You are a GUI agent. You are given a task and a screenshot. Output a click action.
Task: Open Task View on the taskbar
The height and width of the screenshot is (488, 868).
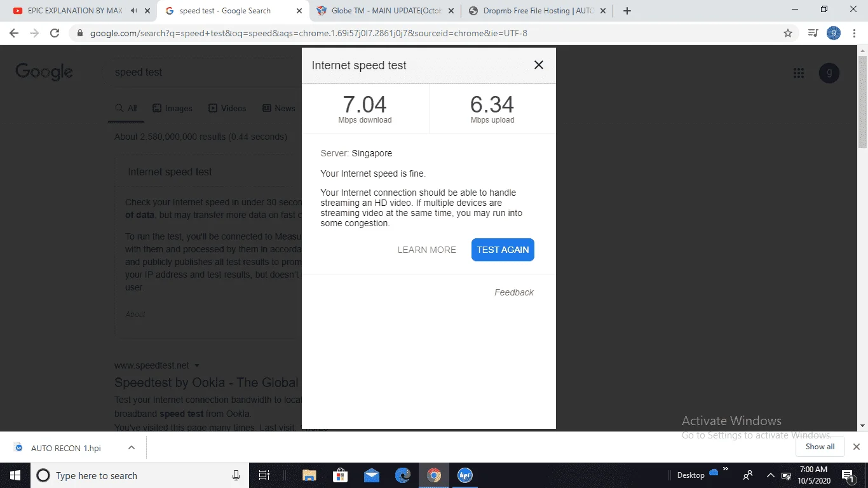(x=264, y=475)
